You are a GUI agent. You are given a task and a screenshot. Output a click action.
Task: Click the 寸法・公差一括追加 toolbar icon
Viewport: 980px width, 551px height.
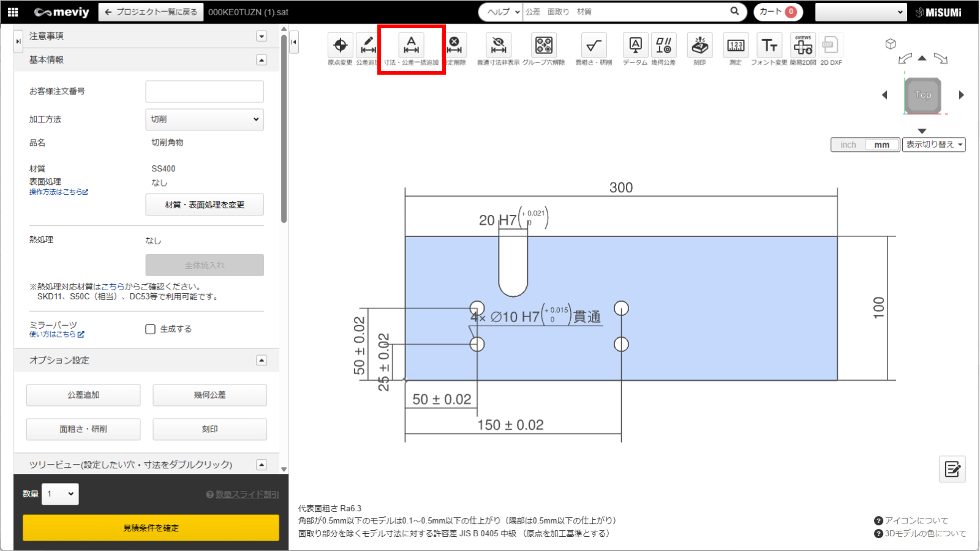point(411,46)
